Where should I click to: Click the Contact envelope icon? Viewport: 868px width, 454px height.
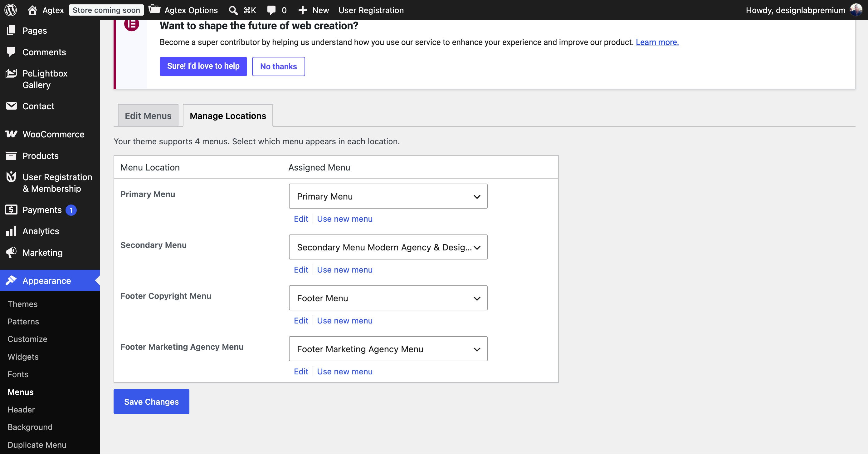coord(11,106)
